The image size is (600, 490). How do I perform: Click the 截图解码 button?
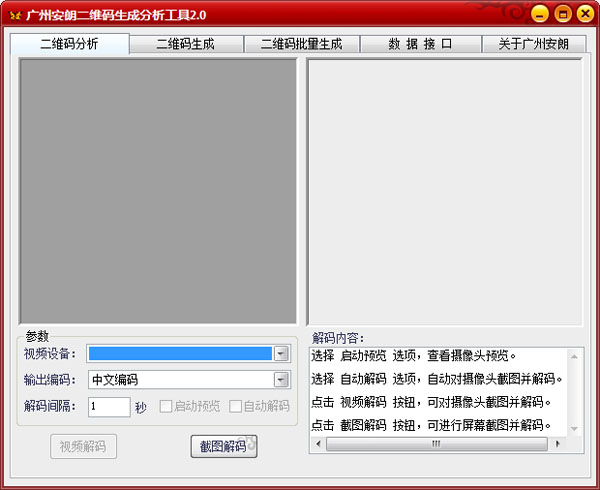pyautogui.click(x=223, y=447)
